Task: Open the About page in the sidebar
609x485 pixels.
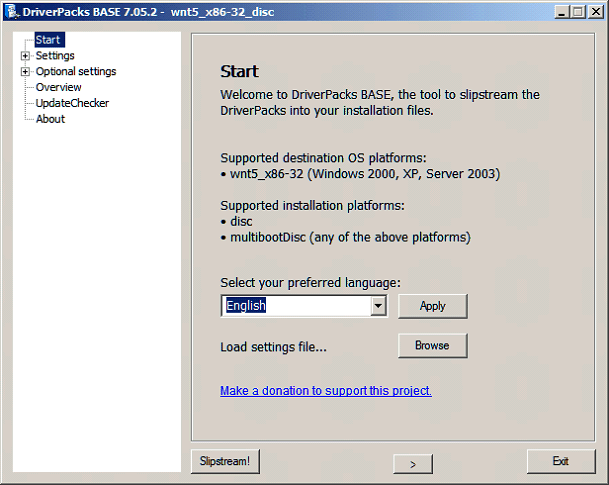Action: click(x=50, y=119)
